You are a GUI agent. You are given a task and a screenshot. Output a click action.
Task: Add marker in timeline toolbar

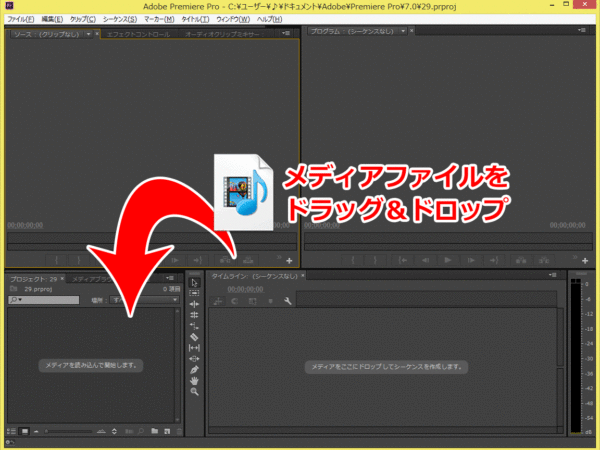(270, 302)
